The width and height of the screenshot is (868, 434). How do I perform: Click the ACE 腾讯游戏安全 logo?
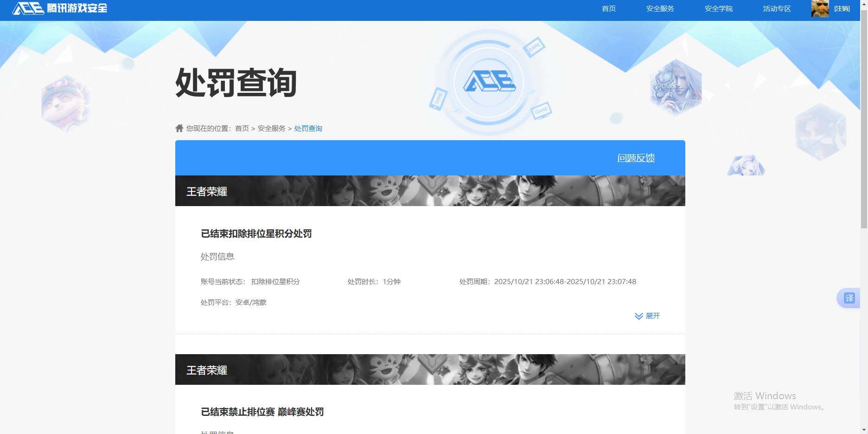pyautogui.click(x=60, y=8)
